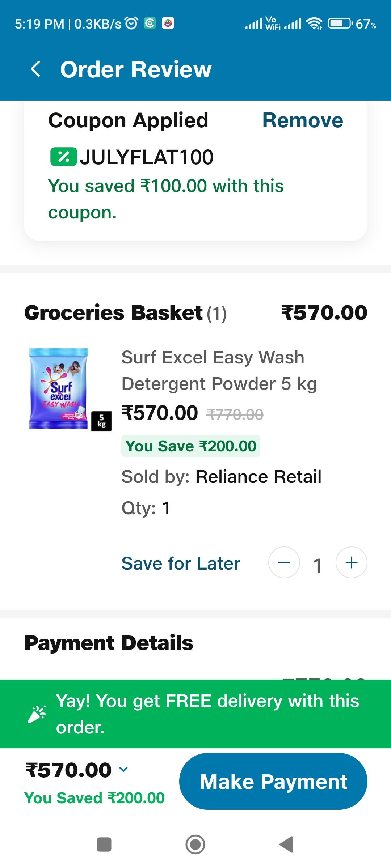Tap the back arrow on Order Review
Image resolution: width=391 pixels, height=868 pixels.
(36, 69)
